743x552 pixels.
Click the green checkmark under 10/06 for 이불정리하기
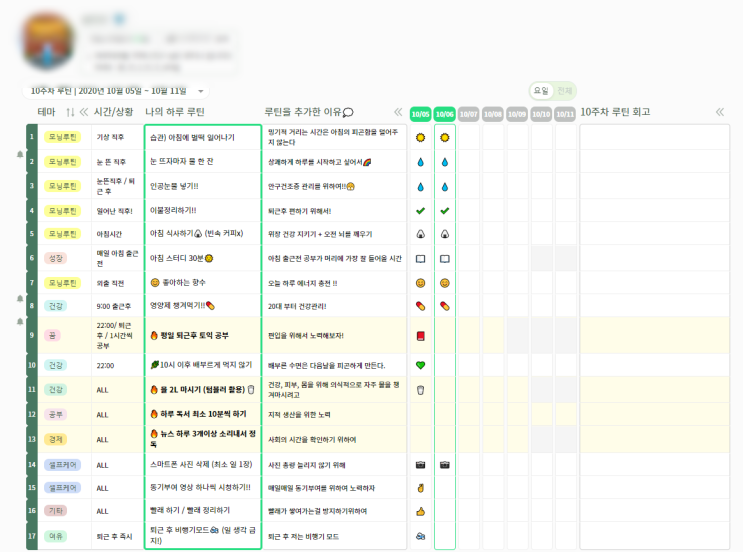coord(444,211)
